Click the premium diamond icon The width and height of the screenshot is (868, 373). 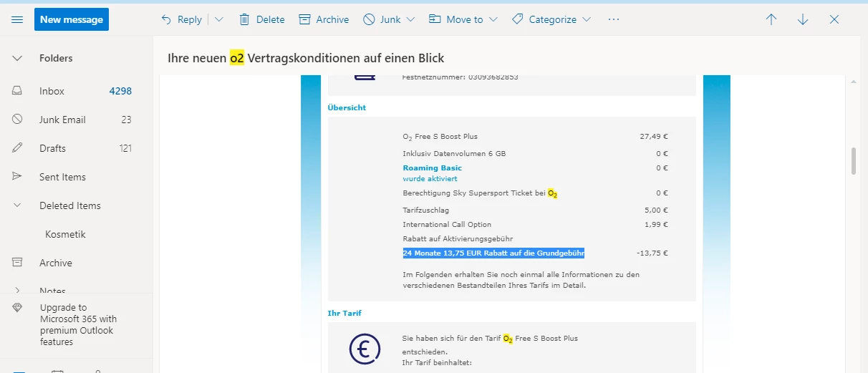[x=17, y=308]
